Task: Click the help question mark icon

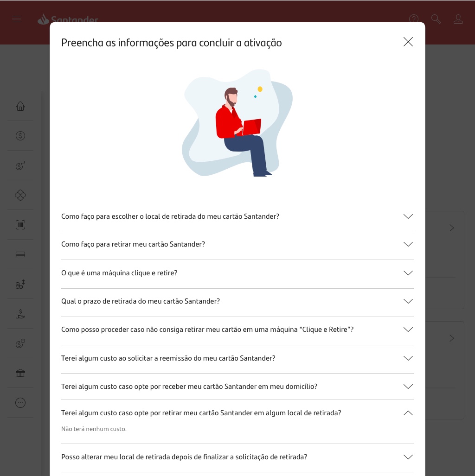Action: pos(414,19)
